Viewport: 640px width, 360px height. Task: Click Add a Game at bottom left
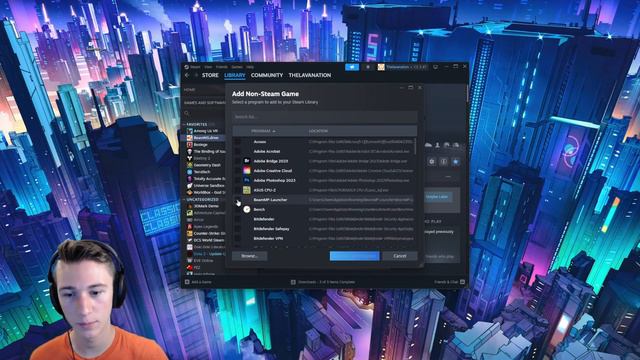tap(198, 282)
